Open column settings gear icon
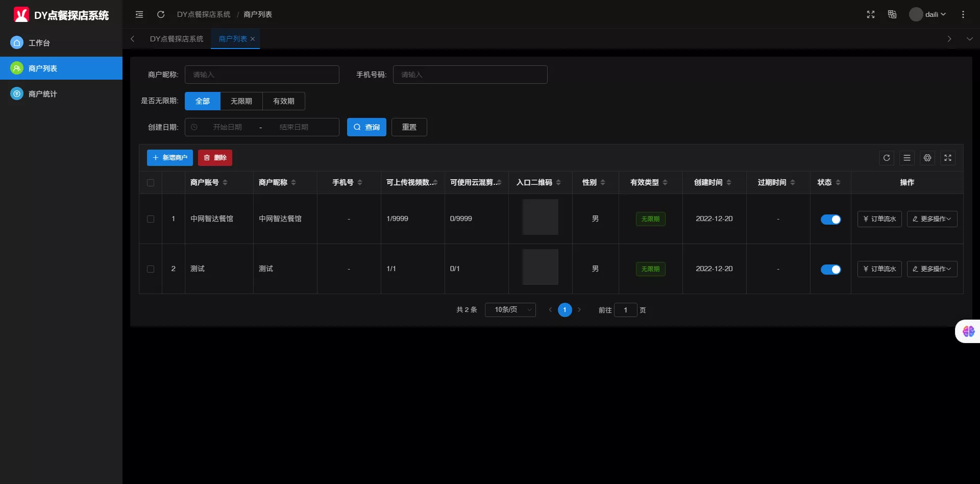The image size is (980, 484). coord(927,158)
